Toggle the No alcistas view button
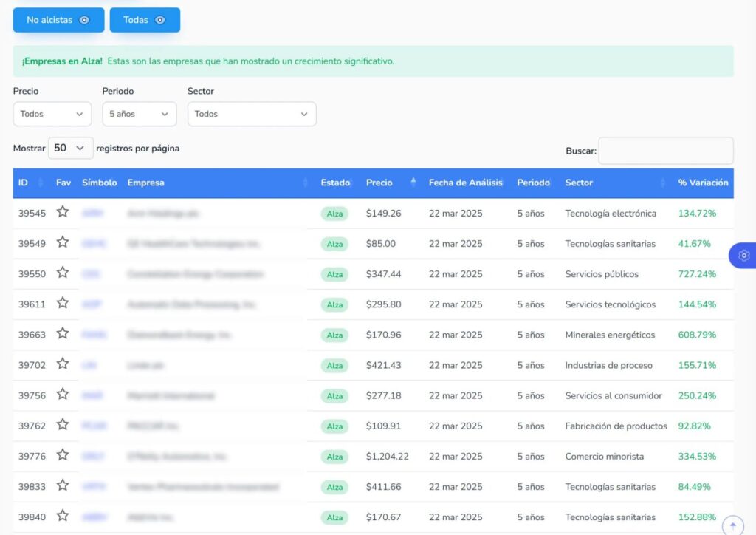756x535 pixels. pos(58,20)
